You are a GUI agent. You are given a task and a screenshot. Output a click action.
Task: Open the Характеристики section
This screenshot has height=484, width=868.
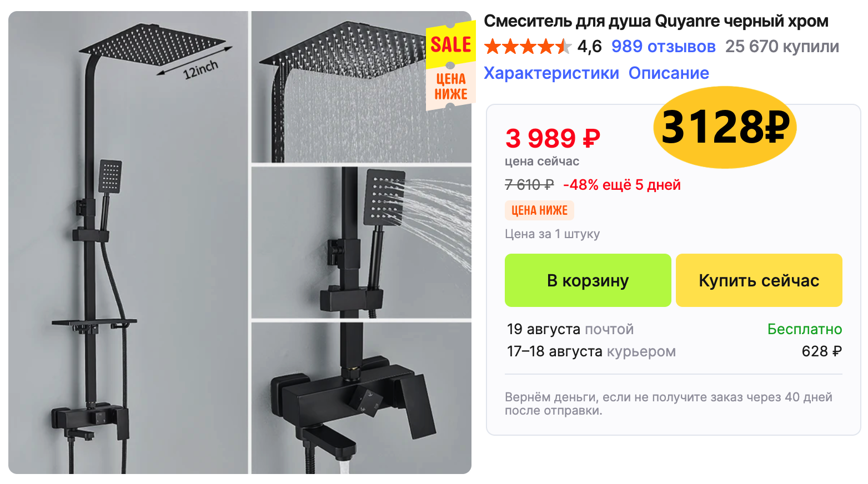551,73
